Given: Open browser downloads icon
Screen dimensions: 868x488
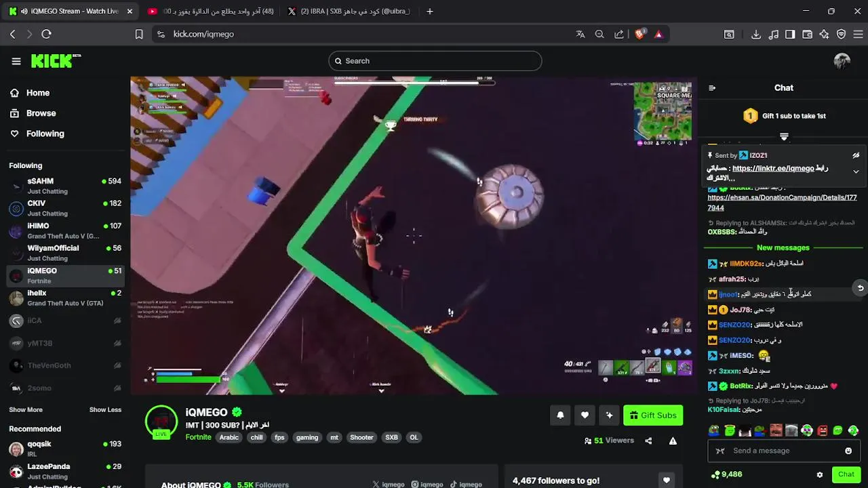Looking at the screenshot, I should [x=756, y=34].
